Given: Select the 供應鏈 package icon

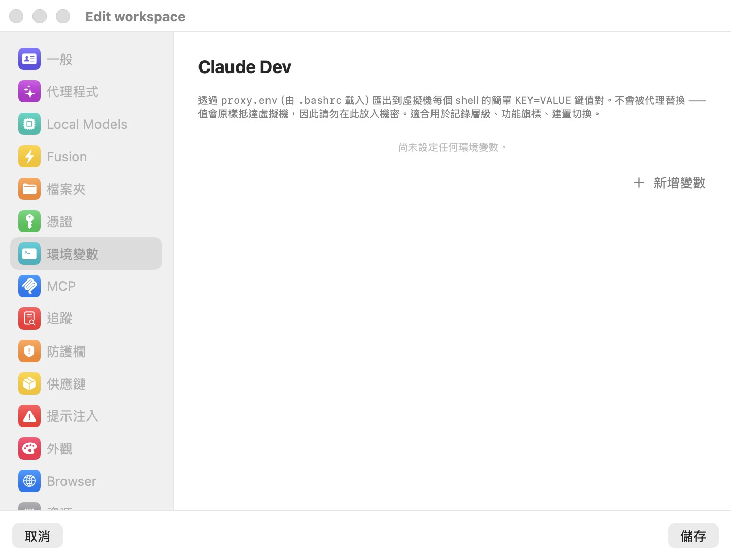Looking at the screenshot, I should click(x=29, y=383).
